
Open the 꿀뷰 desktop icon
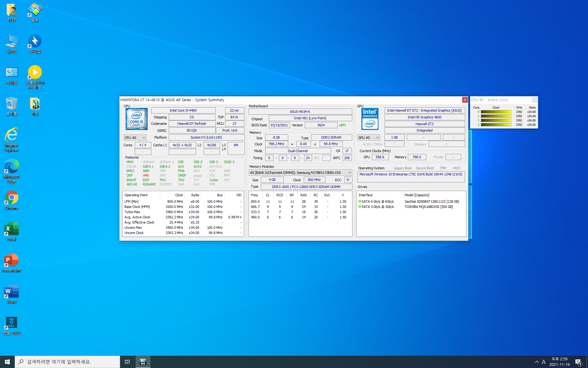[35, 13]
